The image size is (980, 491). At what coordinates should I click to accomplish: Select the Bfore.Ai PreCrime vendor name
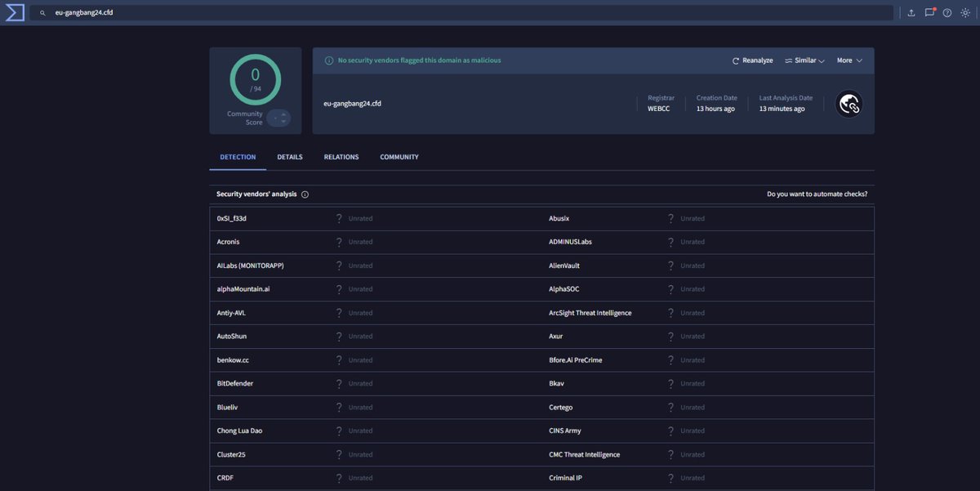click(576, 360)
